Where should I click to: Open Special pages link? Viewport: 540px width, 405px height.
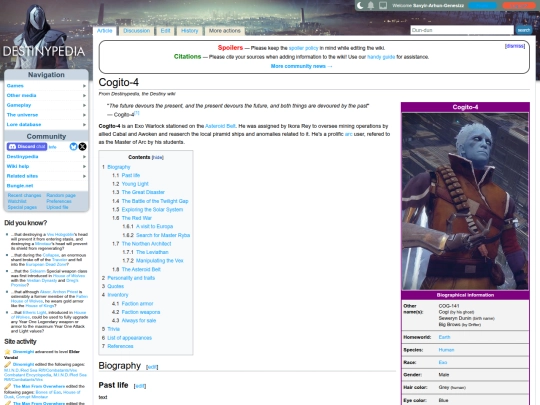(x=22, y=207)
